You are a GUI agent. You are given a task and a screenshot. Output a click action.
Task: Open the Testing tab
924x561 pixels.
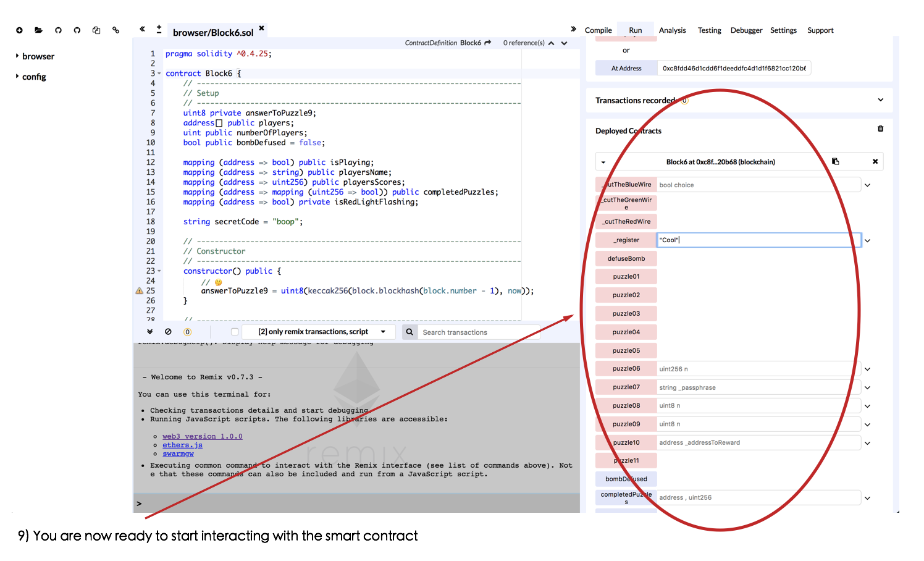pyautogui.click(x=709, y=30)
